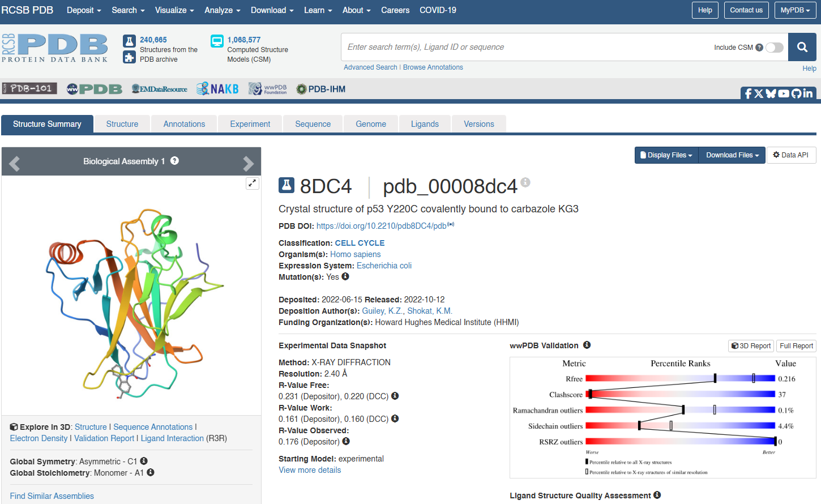Switch to the Structure tab

tap(122, 124)
